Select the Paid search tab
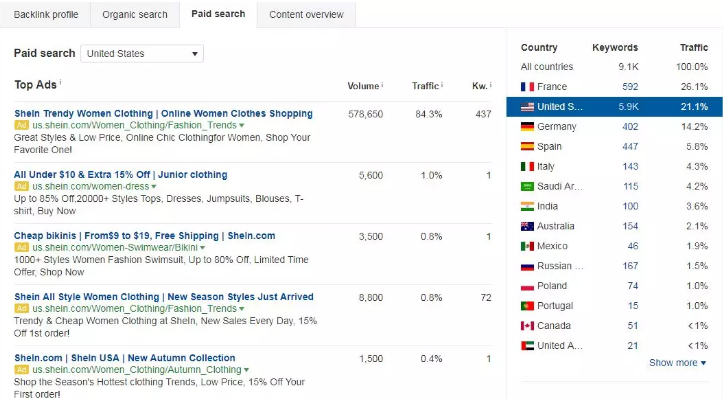 [x=218, y=14]
